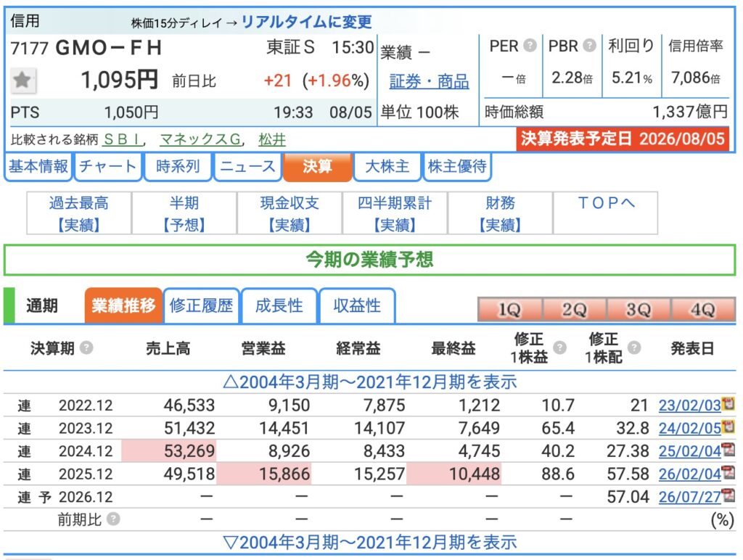Select the stock price 1,095円
This screenshot has height=560, width=743.
coord(120,80)
